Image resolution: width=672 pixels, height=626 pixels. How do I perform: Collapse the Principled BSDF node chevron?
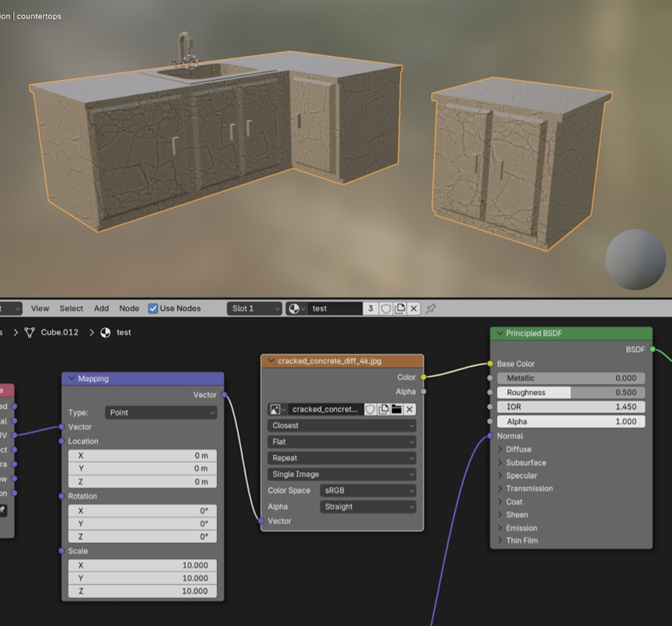click(499, 334)
